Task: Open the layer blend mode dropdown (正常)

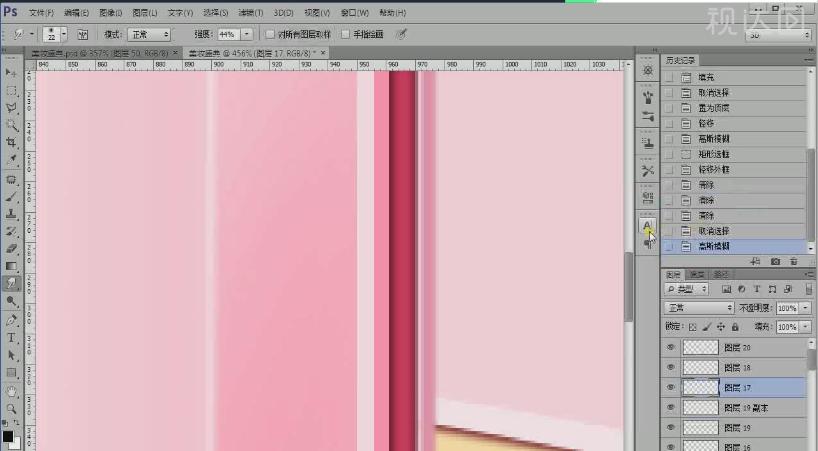Action: click(699, 308)
